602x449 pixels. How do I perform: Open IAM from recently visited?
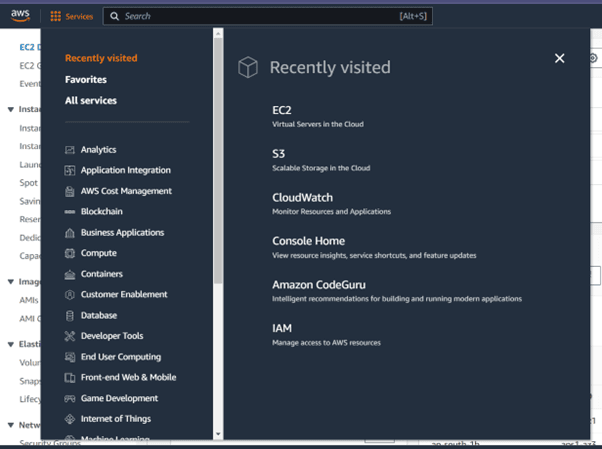point(282,328)
